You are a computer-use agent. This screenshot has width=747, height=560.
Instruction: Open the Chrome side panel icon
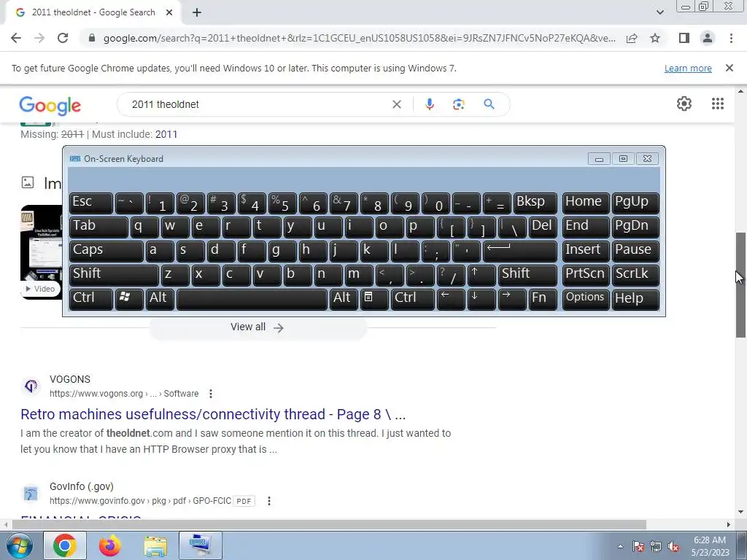pyautogui.click(x=684, y=38)
